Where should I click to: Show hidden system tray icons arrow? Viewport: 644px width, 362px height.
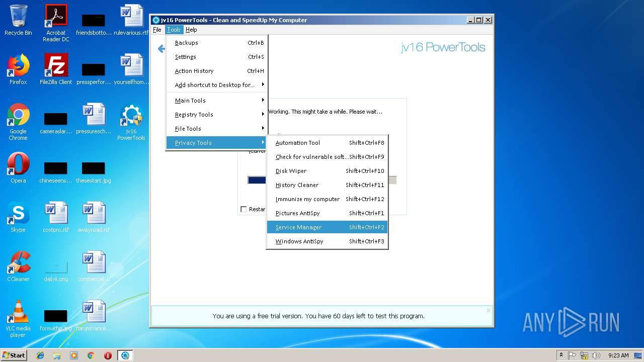click(561, 355)
